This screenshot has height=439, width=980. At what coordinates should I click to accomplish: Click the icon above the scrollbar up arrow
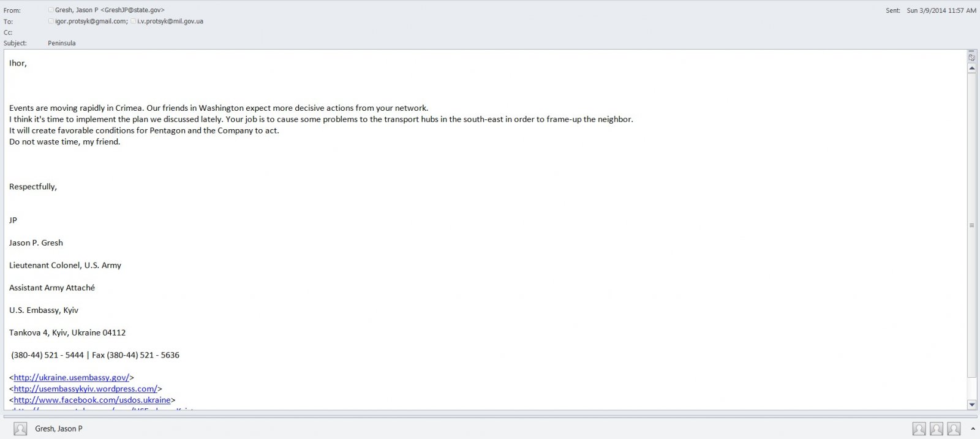[x=971, y=57]
